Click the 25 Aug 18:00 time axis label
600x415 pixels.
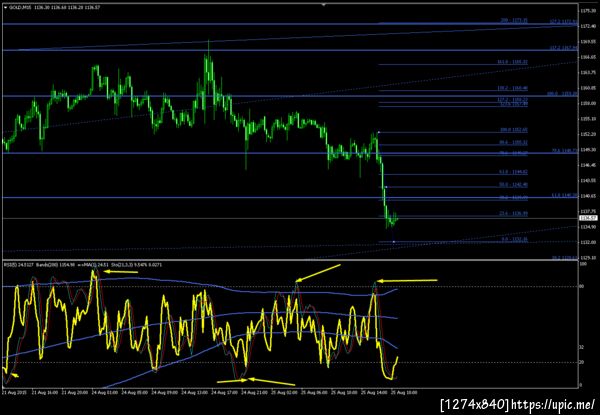coord(403,393)
